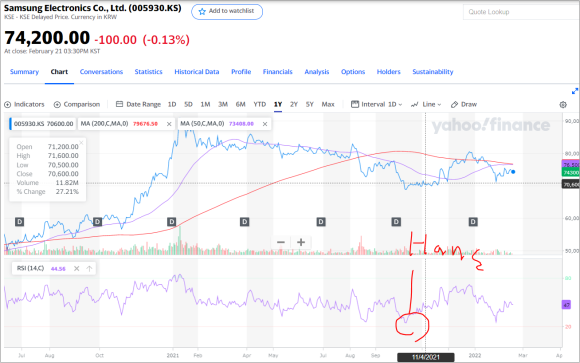The width and height of the screenshot is (580, 363).
Task: Click the dividend marker near October 2021
Action: click(396, 222)
